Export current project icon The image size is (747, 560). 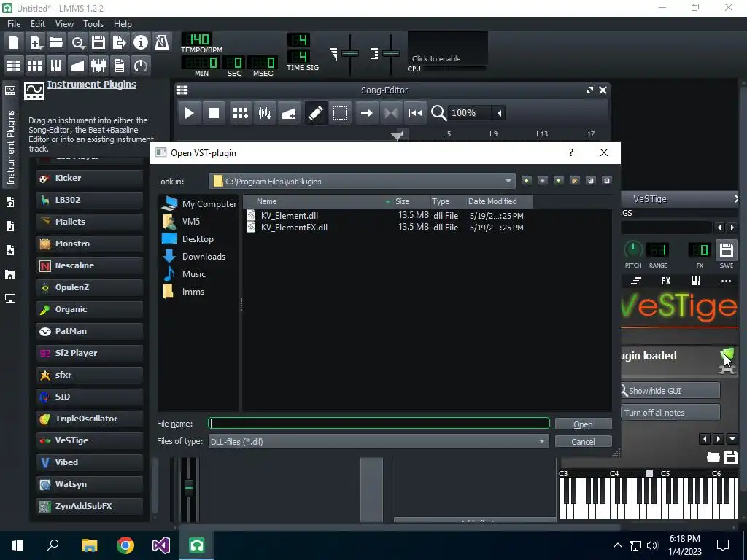coord(120,42)
